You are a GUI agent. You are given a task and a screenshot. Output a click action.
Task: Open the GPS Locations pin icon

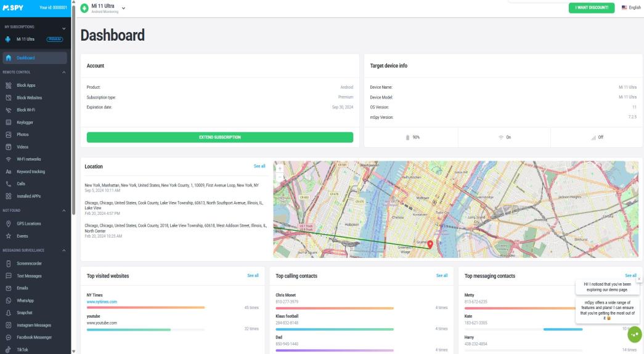9,223
